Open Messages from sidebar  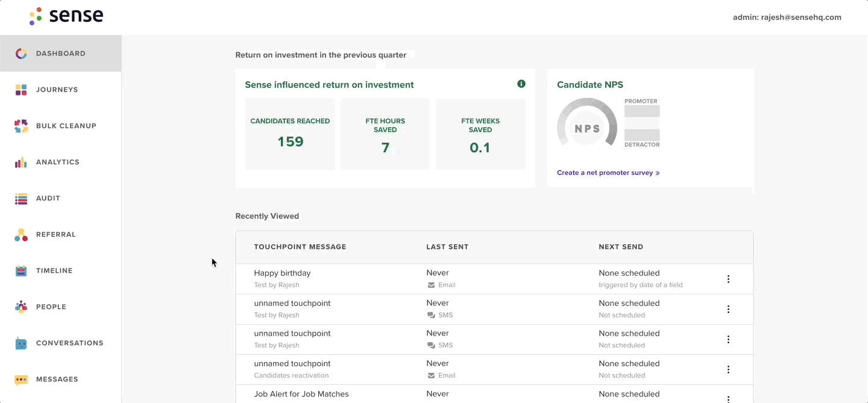pyautogui.click(x=61, y=379)
